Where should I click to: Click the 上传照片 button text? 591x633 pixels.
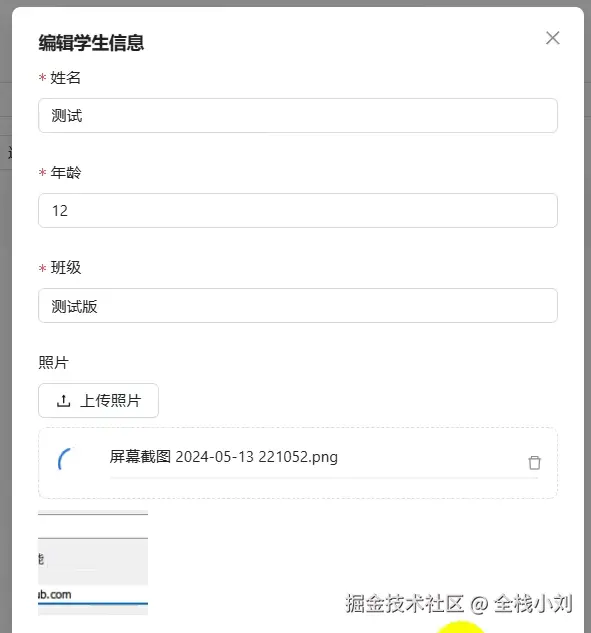coord(110,401)
